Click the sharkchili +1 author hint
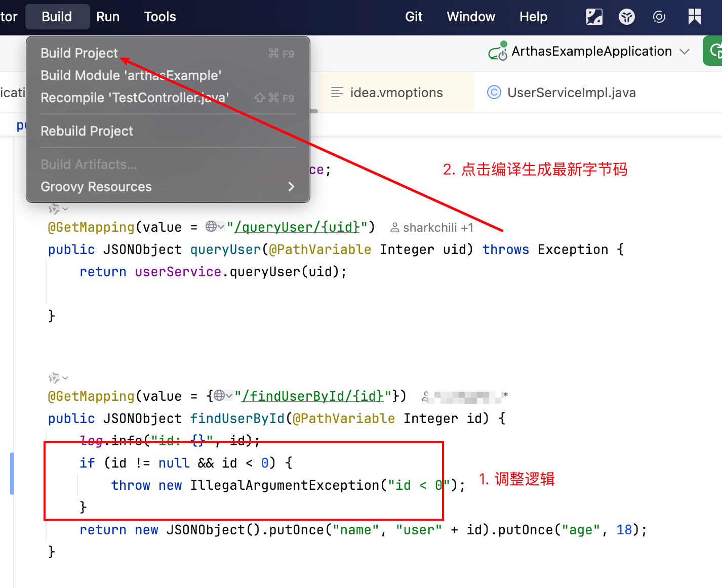Viewport: 722px width, 588px height. pyautogui.click(x=432, y=228)
